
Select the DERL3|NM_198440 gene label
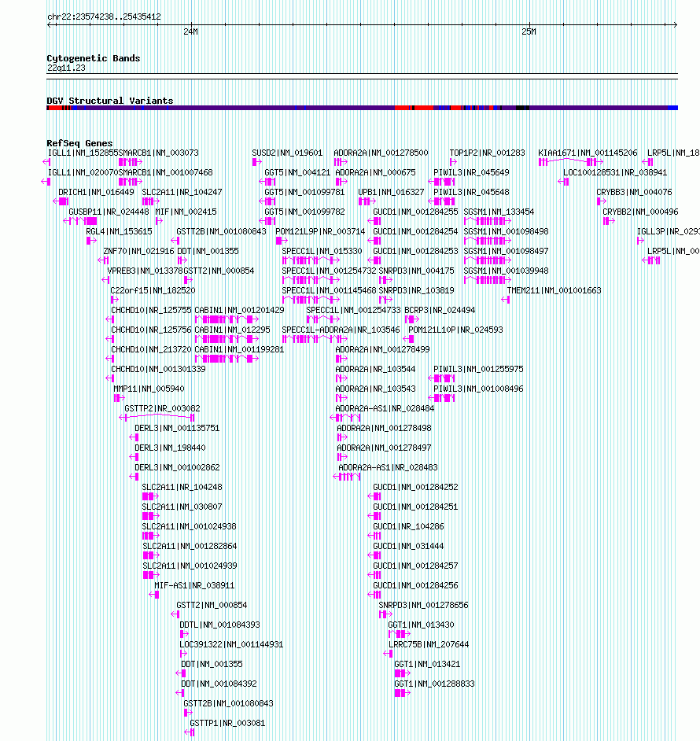170,448
